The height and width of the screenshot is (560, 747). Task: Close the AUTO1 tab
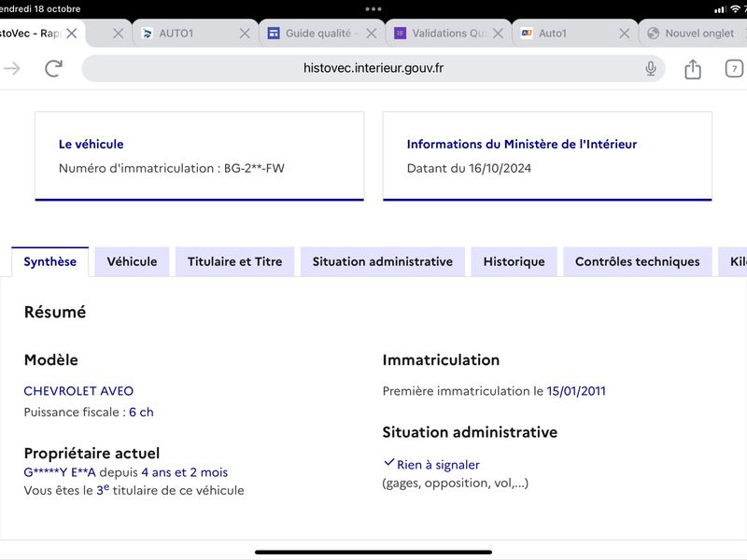coord(245,34)
